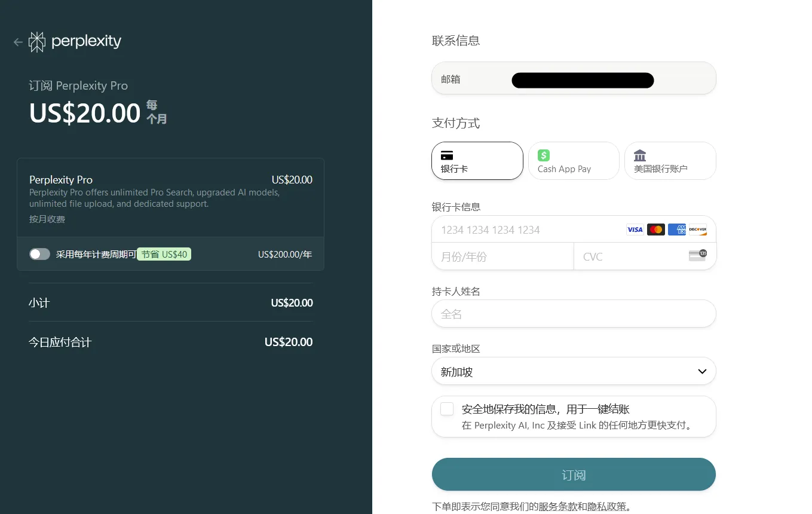Click the Discover card icon
The image size is (812, 514).
click(x=697, y=230)
